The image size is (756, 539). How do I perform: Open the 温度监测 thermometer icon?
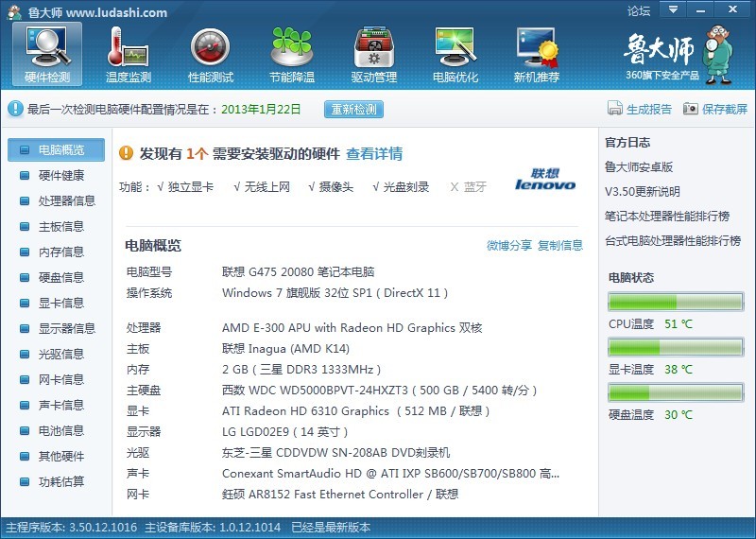129,46
